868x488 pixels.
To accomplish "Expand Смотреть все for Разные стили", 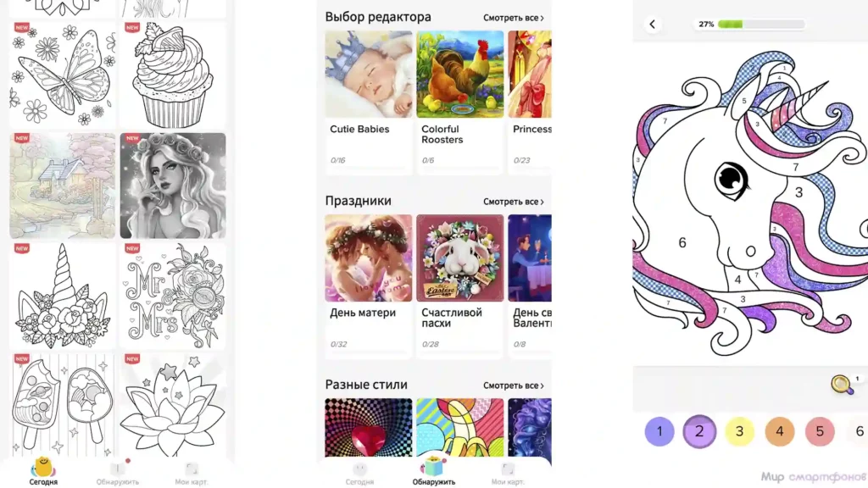I will 513,385.
